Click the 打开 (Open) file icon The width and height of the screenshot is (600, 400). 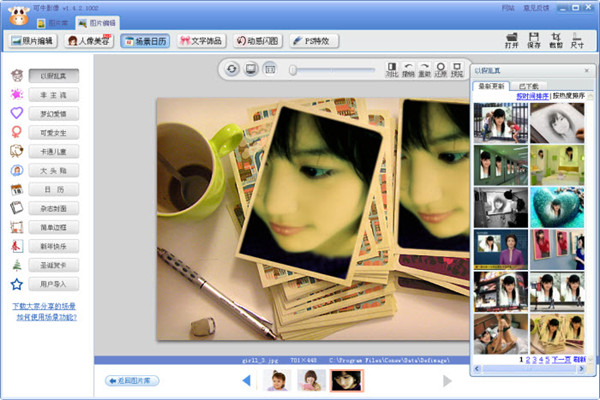tap(512, 40)
